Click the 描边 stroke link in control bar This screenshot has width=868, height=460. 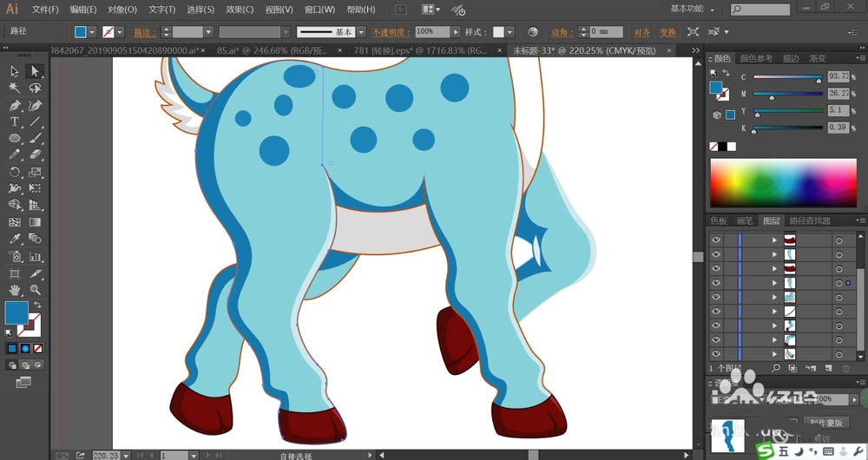pos(145,33)
